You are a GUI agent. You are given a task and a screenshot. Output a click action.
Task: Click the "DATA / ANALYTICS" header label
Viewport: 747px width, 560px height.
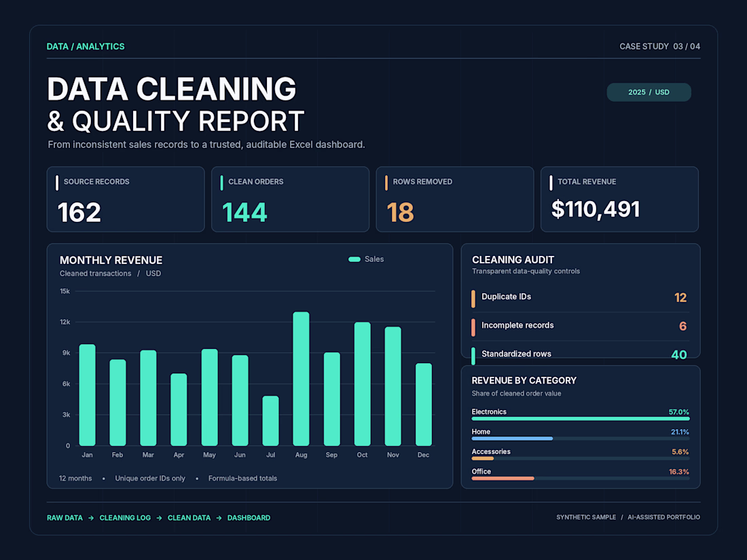[x=86, y=47]
